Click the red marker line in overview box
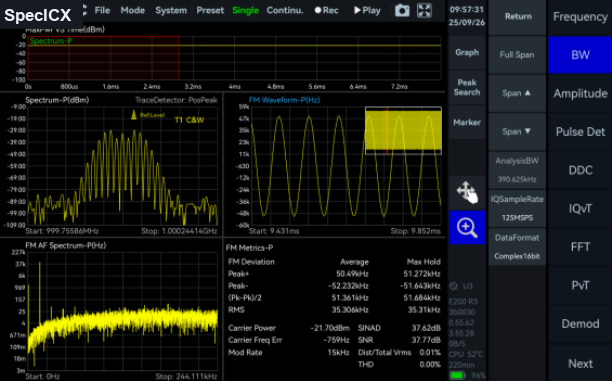The height and width of the screenshot is (381, 612). 387,130
